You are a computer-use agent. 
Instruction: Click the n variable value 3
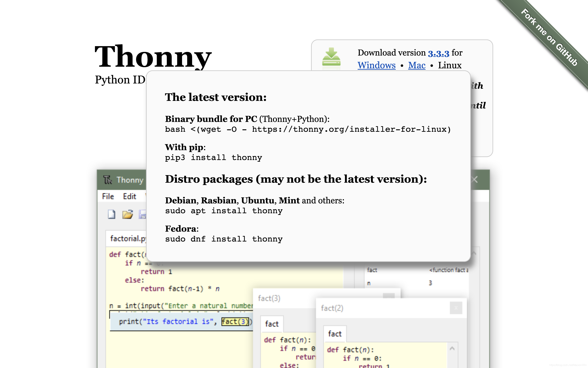(x=430, y=283)
